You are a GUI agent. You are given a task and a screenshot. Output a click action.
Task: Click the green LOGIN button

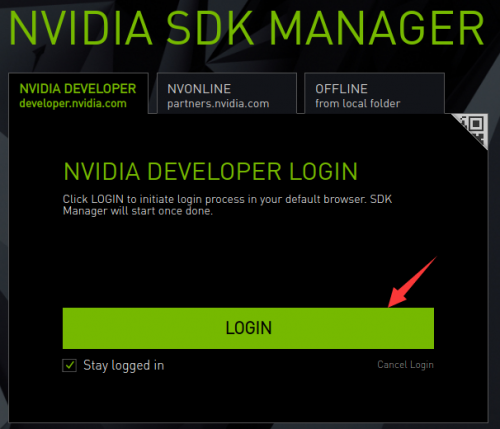[248, 328]
